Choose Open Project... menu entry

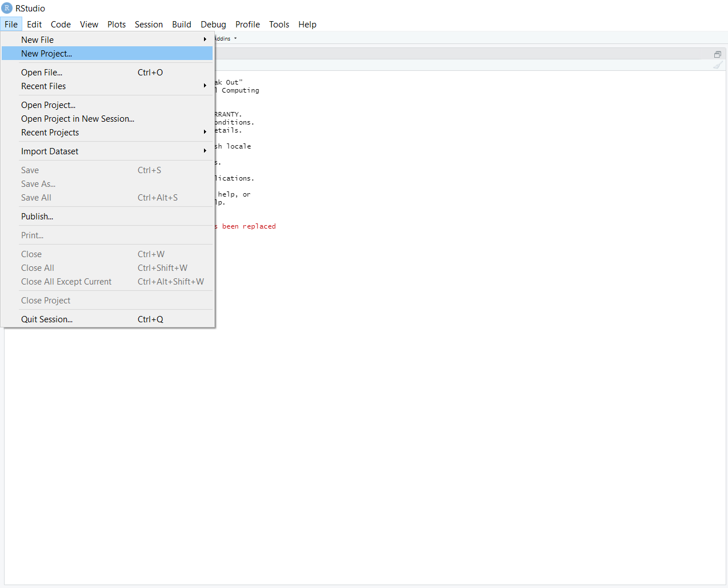[x=48, y=105]
